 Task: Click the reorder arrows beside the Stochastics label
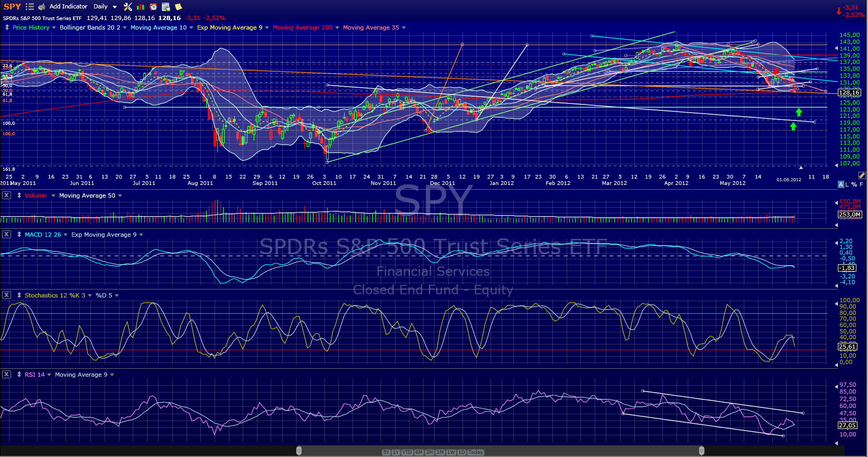[19, 295]
